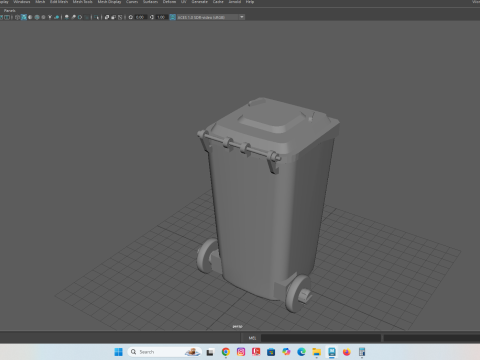Click the Maya taskbar icon

coord(332,352)
